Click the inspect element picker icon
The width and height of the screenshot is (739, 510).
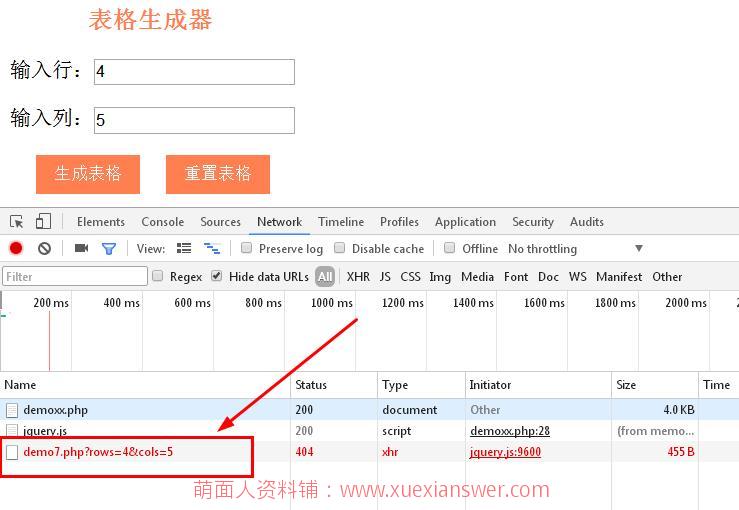click(16, 222)
